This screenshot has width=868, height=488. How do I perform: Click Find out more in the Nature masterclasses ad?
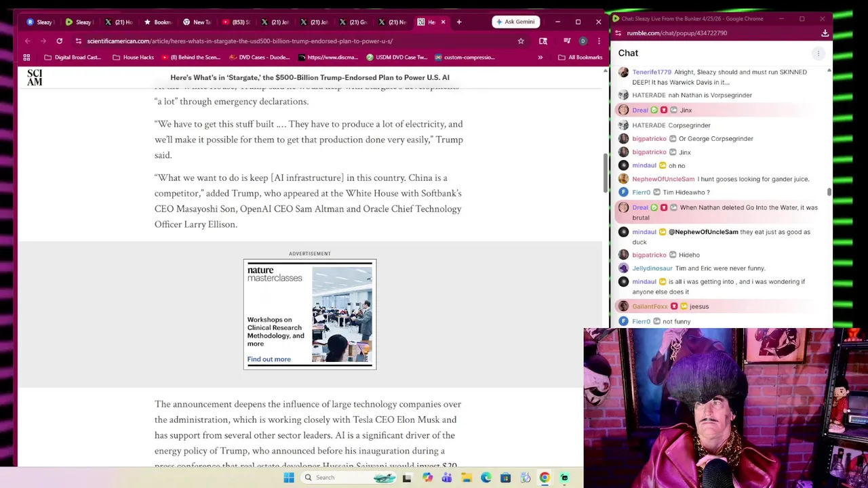tap(269, 359)
